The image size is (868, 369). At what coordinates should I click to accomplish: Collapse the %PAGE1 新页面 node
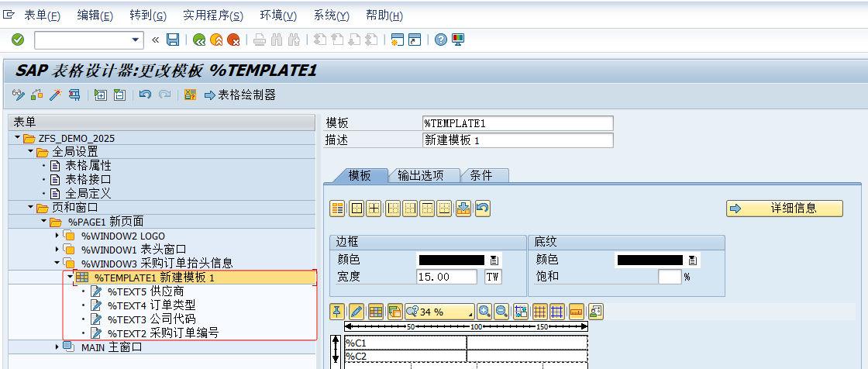[43, 222]
